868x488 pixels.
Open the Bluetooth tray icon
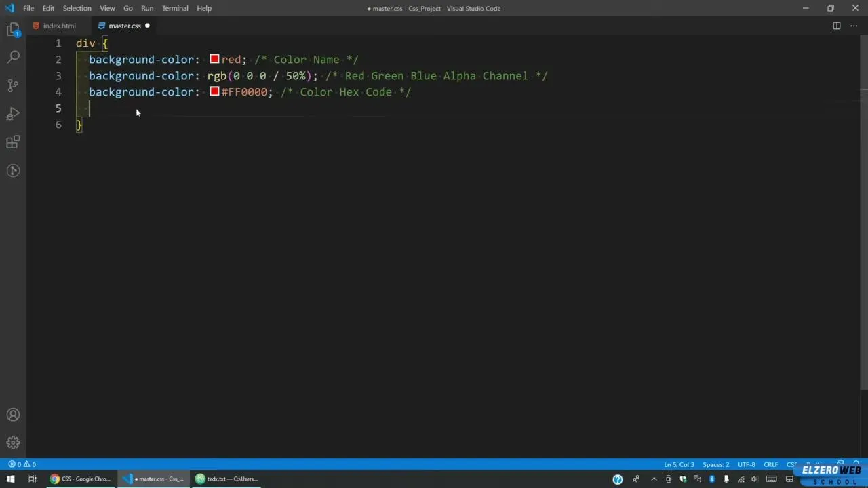(x=711, y=479)
